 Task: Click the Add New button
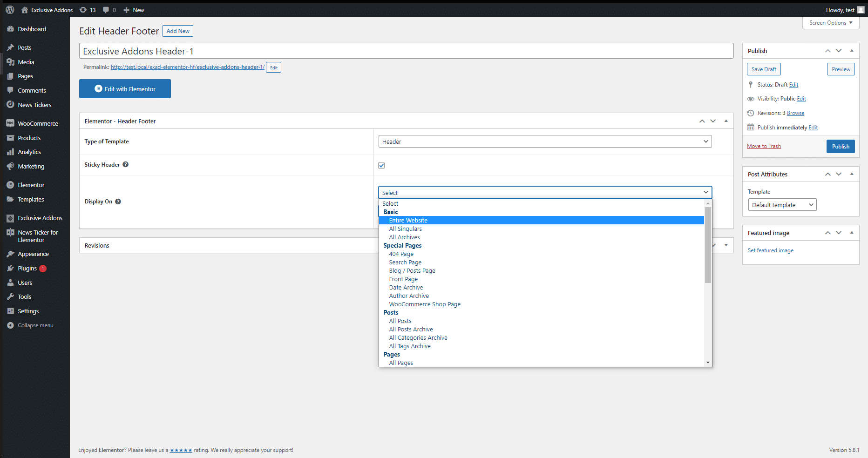click(178, 31)
